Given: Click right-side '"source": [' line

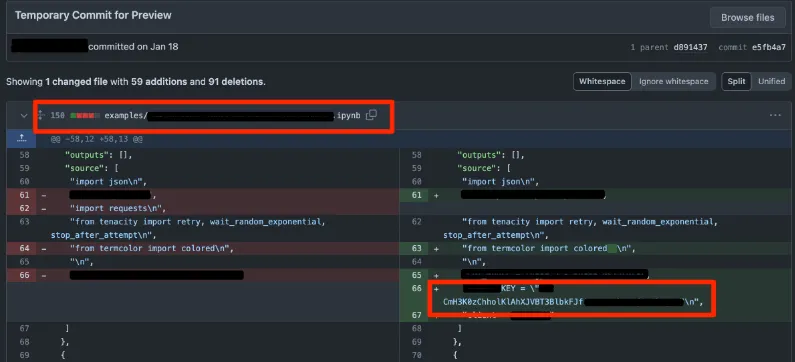Looking at the screenshot, I should pos(484,168).
